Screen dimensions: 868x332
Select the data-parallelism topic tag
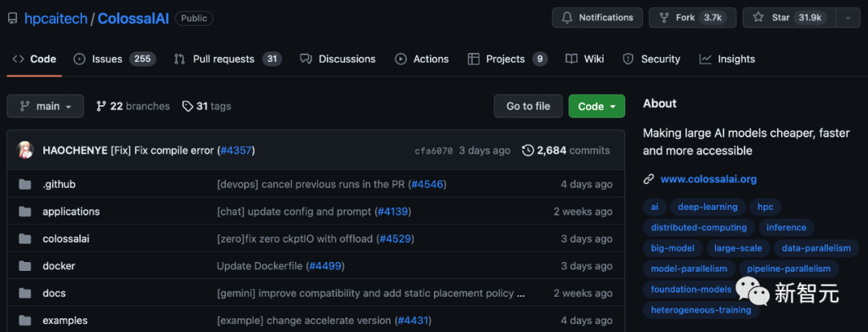pos(816,248)
